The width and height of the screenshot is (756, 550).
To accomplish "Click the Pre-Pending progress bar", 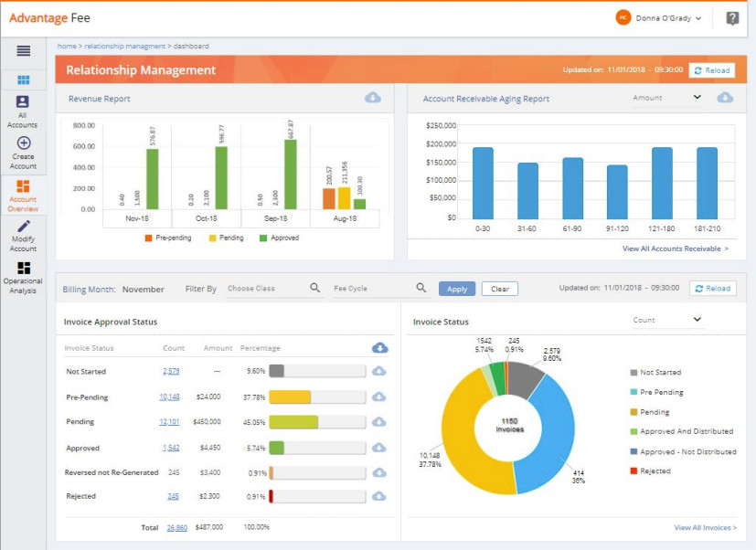I will pos(317,397).
